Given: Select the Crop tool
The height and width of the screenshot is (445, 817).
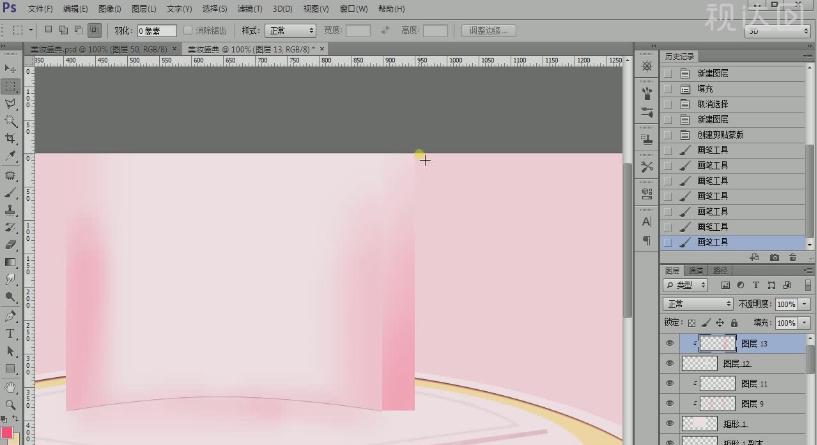Looking at the screenshot, I should coord(11,138).
